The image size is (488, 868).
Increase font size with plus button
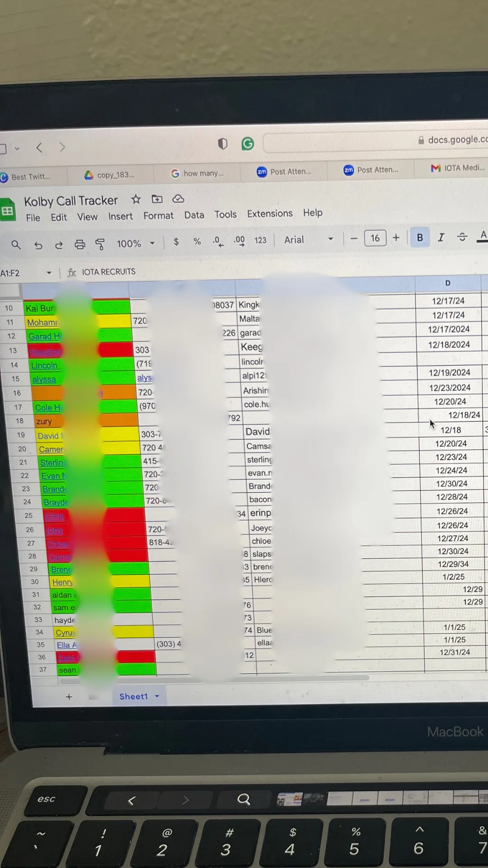396,237
